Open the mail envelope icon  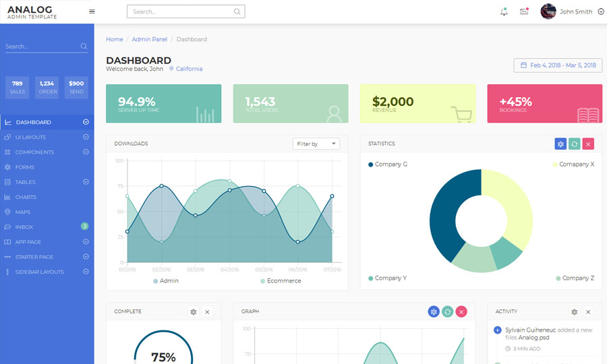point(524,11)
